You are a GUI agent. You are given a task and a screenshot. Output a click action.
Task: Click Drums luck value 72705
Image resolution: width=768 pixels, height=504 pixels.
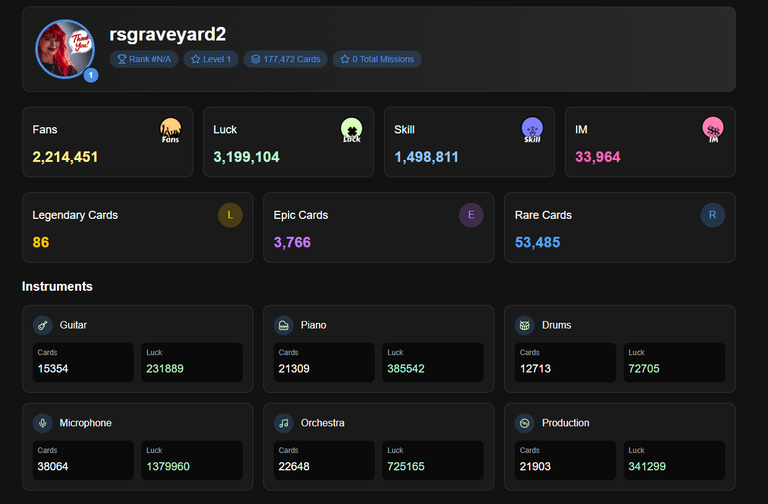(644, 368)
